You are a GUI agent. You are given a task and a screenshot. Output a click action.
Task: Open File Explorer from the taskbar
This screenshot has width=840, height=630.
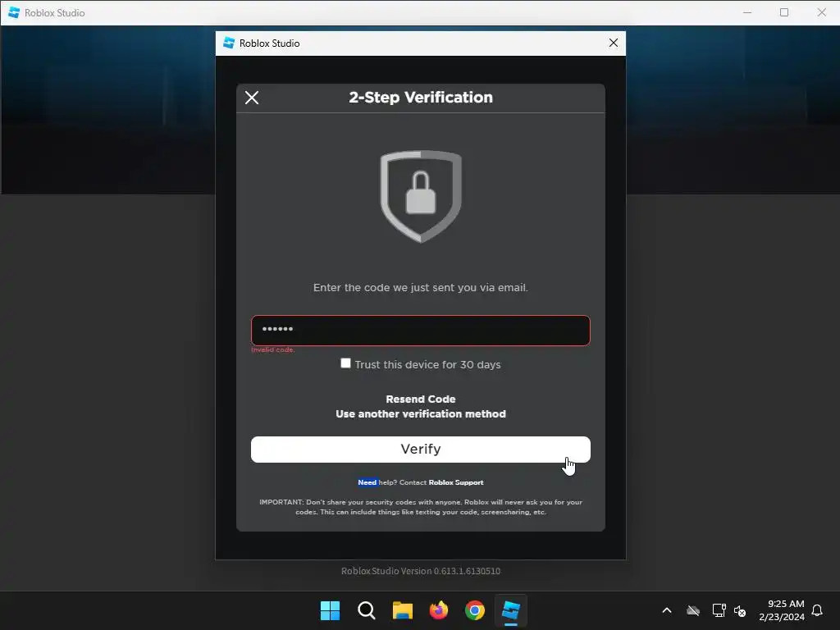point(402,610)
